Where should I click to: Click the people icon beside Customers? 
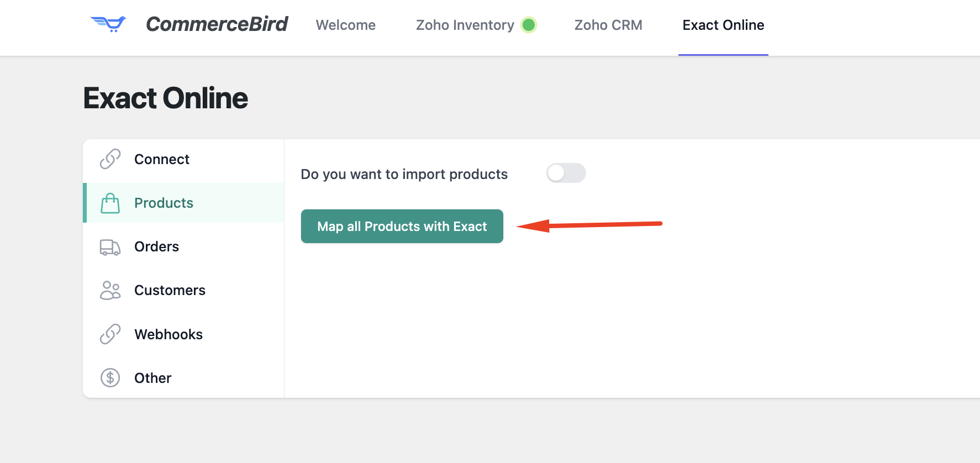(x=110, y=291)
